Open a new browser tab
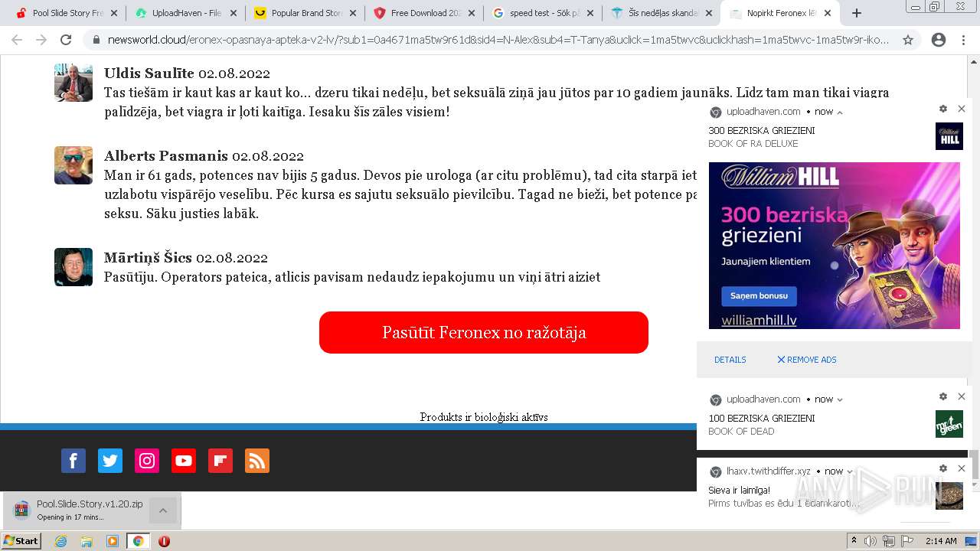This screenshot has height=551, width=980. [857, 13]
